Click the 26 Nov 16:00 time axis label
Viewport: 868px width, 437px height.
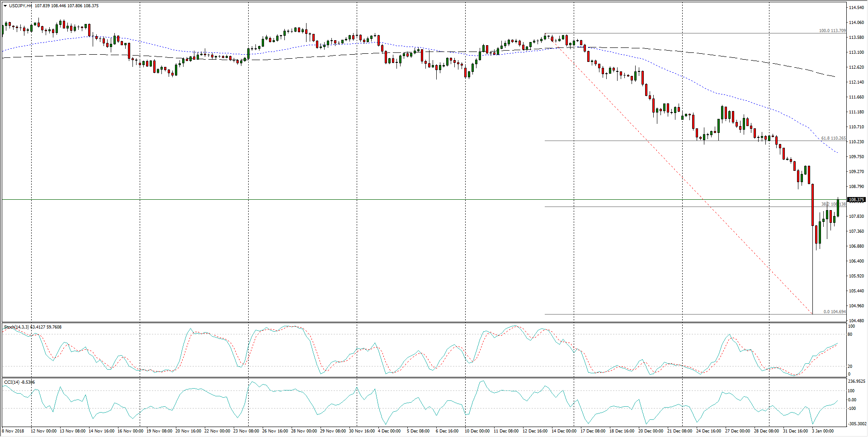pos(276,431)
